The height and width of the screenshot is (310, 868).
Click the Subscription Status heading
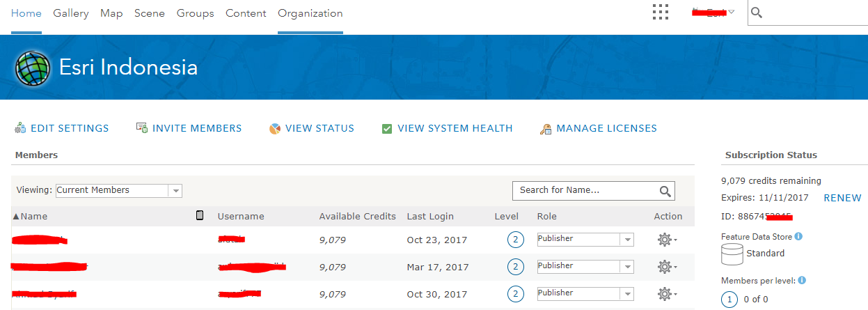point(771,155)
